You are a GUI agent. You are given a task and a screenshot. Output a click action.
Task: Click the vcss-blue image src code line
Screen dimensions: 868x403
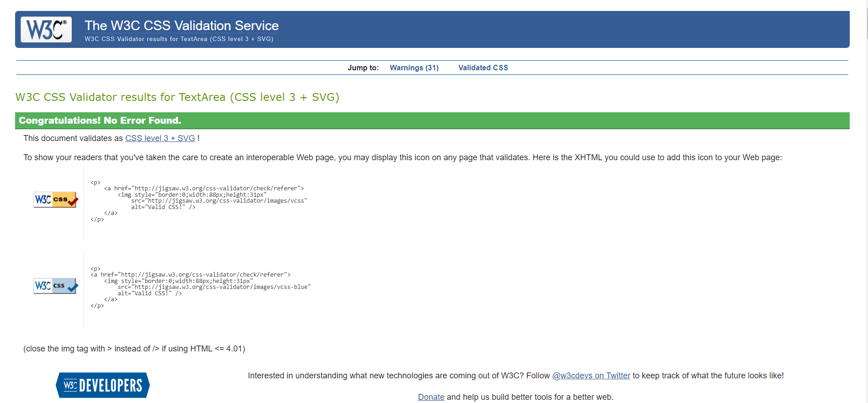click(214, 287)
